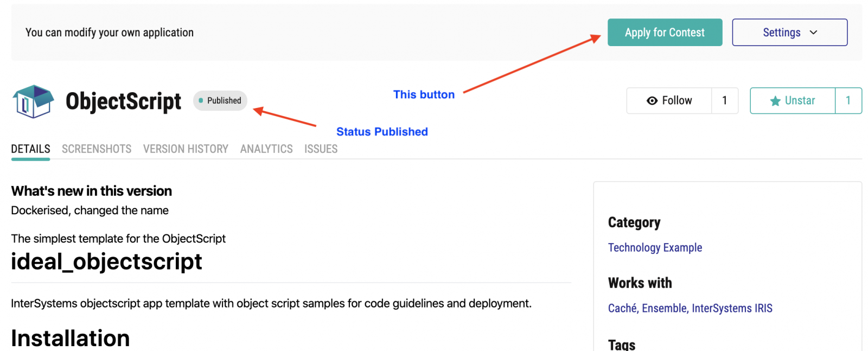The height and width of the screenshot is (351, 868).
Task: View the Issues tab
Action: click(321, 149)
